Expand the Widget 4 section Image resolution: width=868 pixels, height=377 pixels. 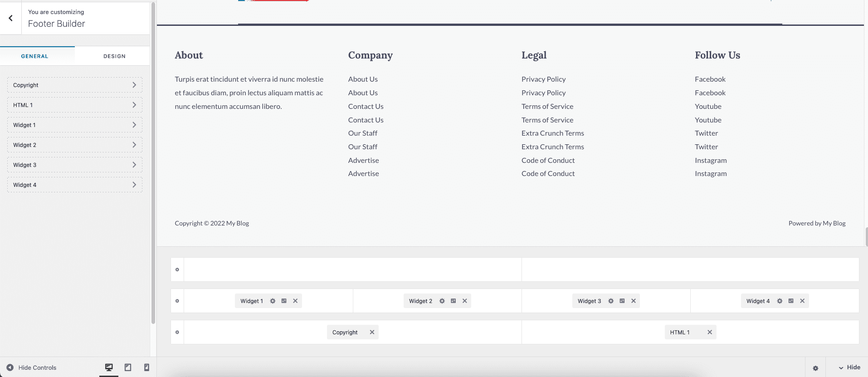coord(75,185)
